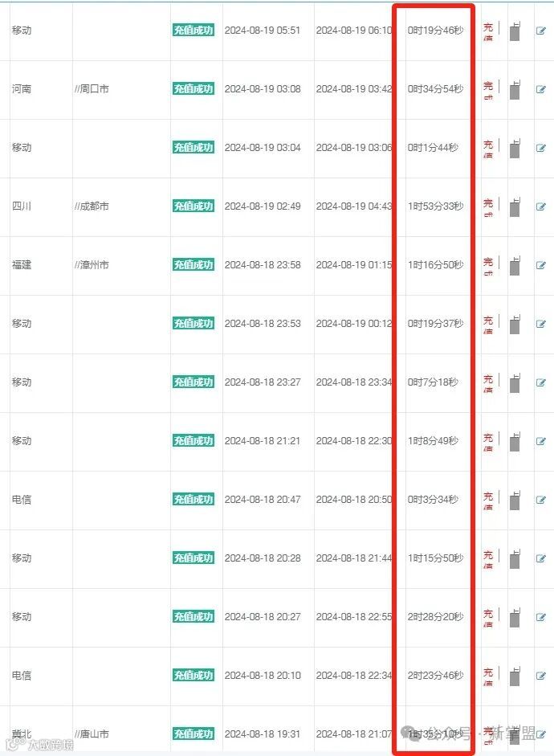Click red 充值 link in 2024-08-19 05:51 row
554x756 pixels.
[488, 31]
